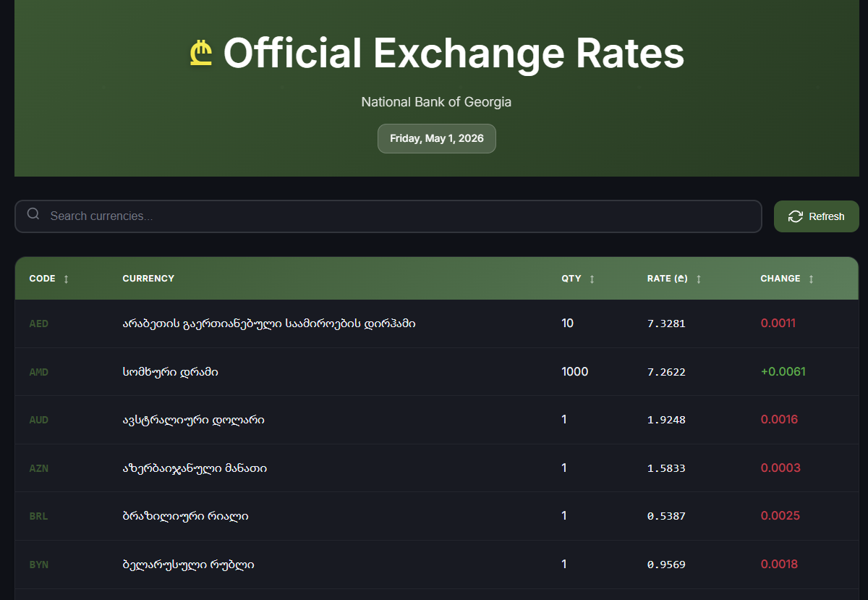Click the Friday, May 1, 2026 date badge

437,138
